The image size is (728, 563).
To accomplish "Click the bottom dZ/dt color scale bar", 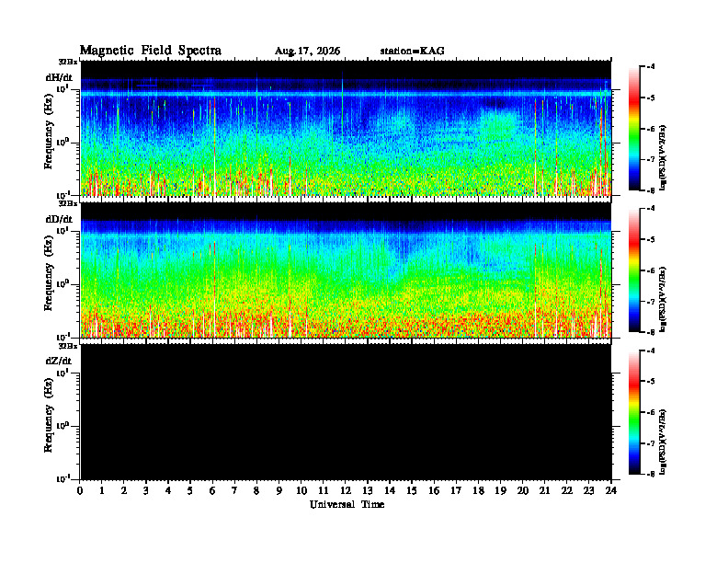I will click(634, 412).
